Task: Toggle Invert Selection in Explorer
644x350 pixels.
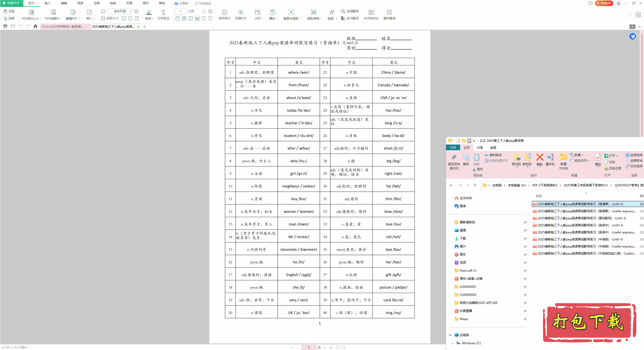Action: (x=634, y=166)
